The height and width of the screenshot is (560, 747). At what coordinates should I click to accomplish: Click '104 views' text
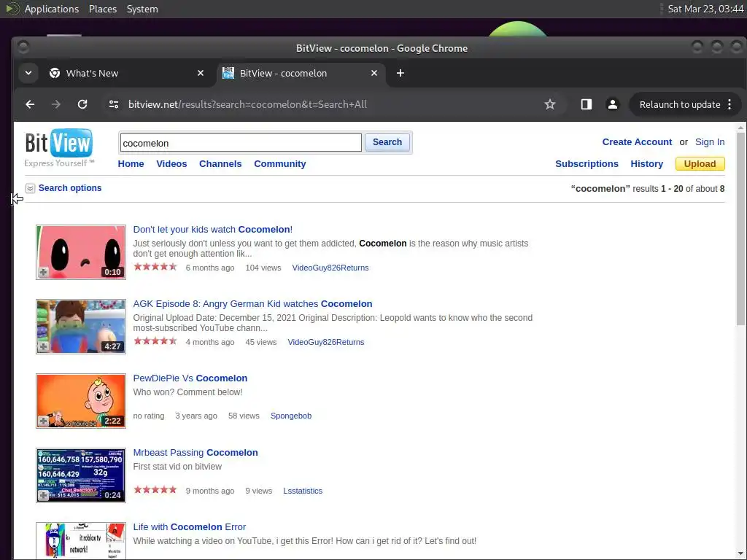tap(263, 268)
